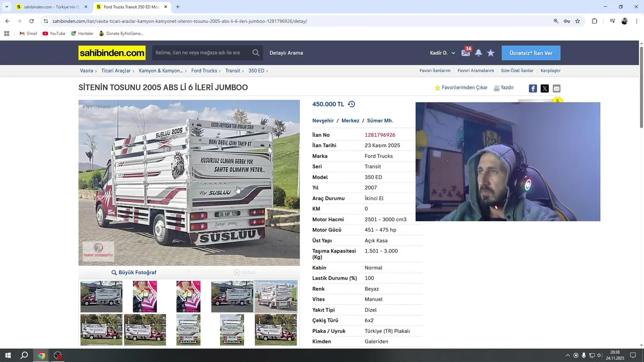Open Karşılaştır link

550,71
